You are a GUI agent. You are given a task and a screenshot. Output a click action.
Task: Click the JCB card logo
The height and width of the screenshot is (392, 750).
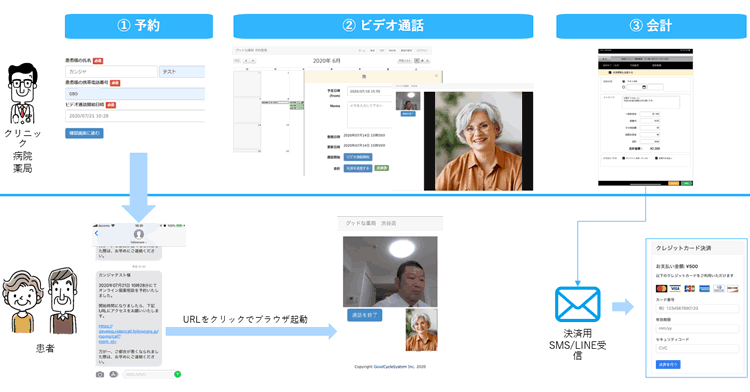coord(690,289)
